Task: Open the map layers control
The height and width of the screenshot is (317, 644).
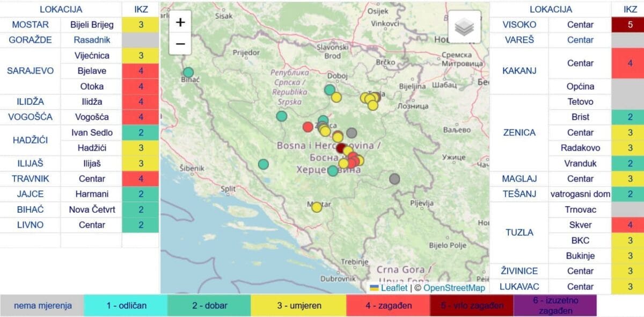Action: coord(464,27)
